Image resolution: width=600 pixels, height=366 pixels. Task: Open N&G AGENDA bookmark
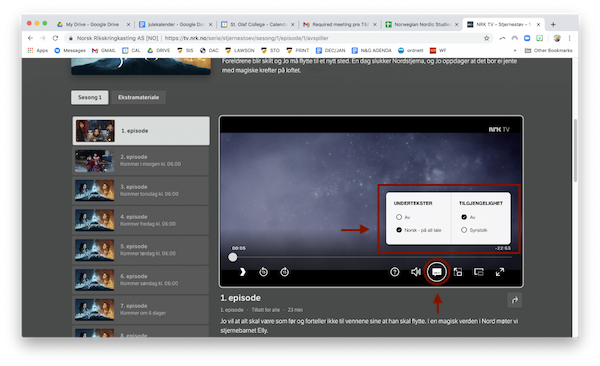(x=372, y=50)
